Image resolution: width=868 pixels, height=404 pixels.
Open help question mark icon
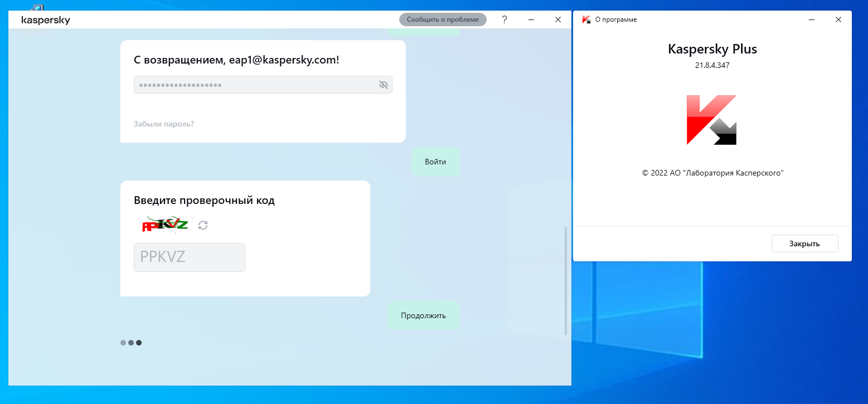pyautogui.click(x=505, y=20)
